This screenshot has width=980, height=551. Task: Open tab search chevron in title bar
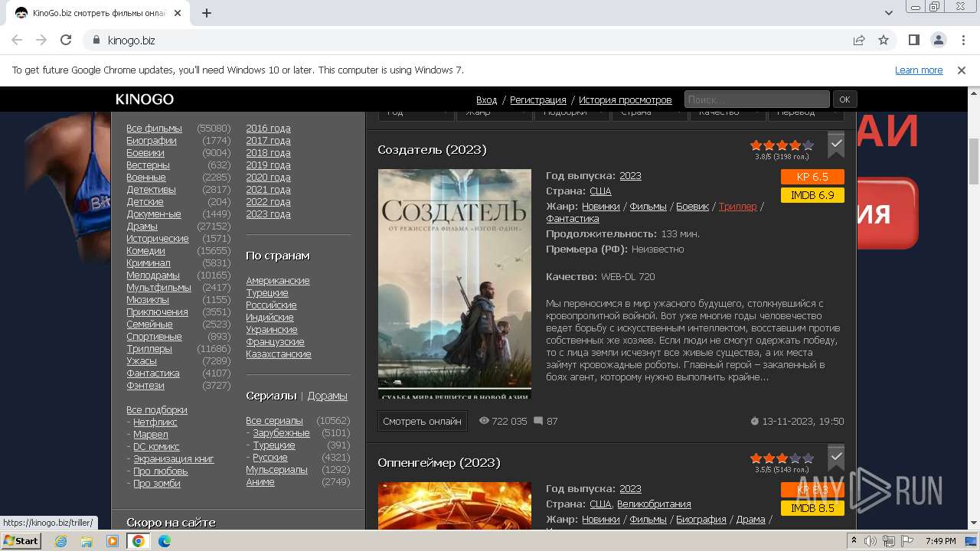889,13
